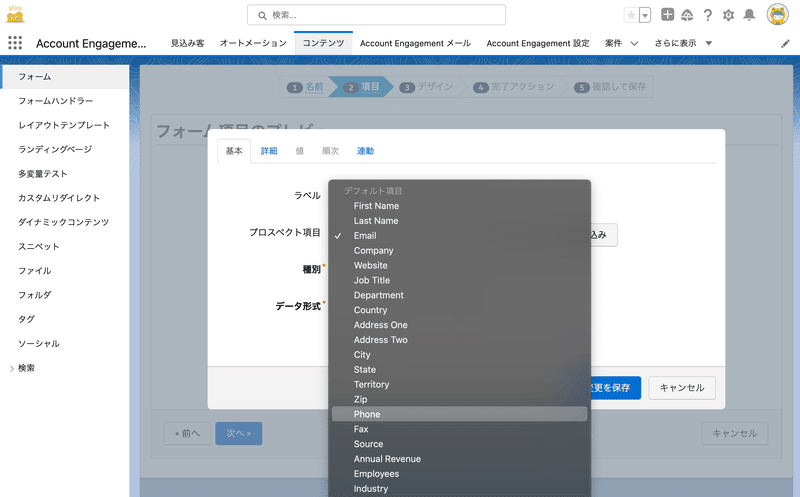This screenshot has height=497, width=800.
Task: Click the global actions plus icon
Action: [x=667, y=15]
